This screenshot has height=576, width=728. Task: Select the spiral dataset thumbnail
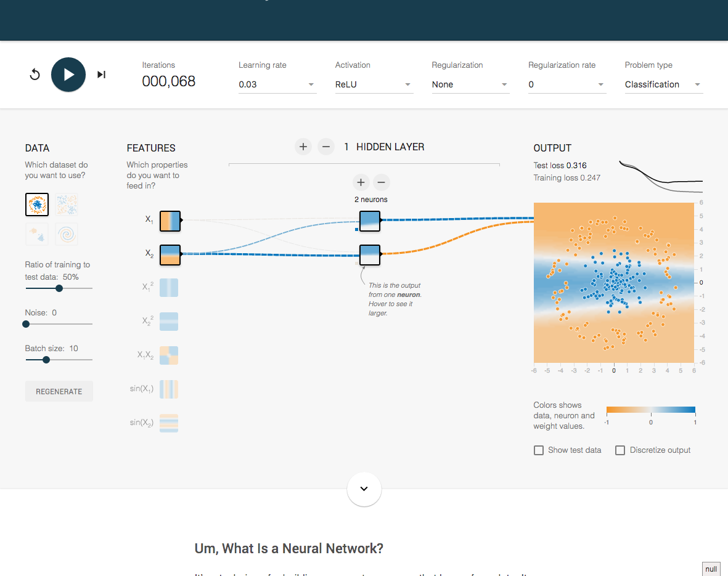(x=67, y=234)
